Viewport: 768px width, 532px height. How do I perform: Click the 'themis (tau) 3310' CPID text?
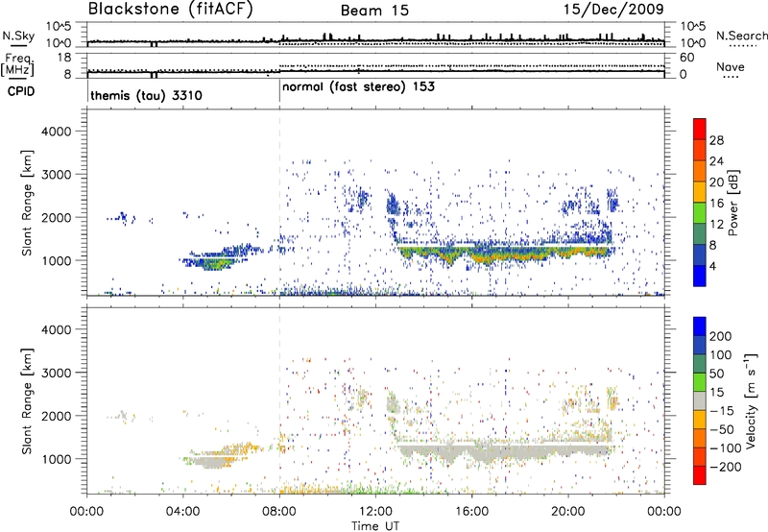(x=146, y=95)
